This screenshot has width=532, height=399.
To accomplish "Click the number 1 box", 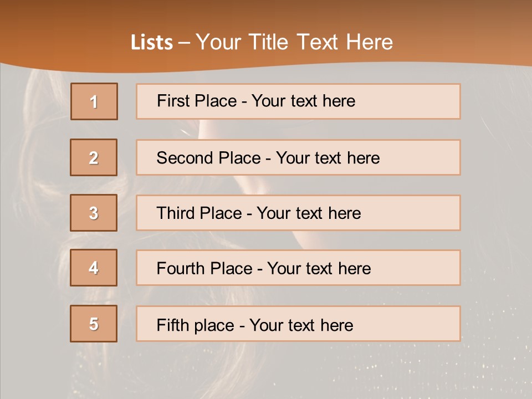I will tap(94, 101).
